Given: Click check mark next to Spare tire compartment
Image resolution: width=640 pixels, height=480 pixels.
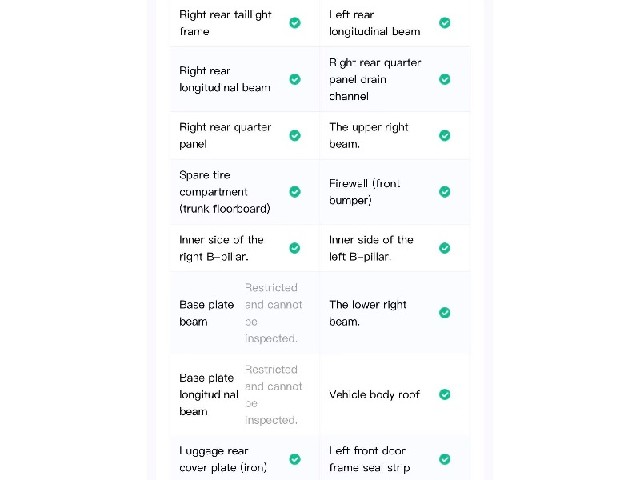Looking at the screenshot, I should point(295,192).
